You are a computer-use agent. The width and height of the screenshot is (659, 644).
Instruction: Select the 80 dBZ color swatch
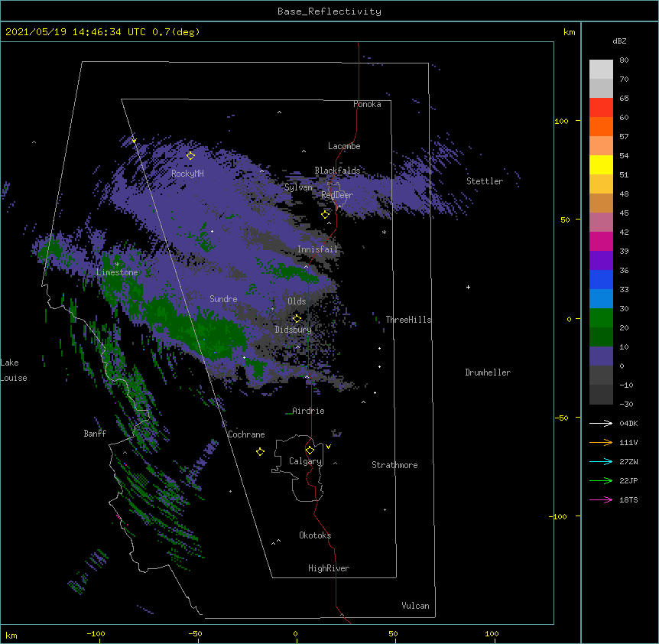pyautogui.click(x=601, y=69)
